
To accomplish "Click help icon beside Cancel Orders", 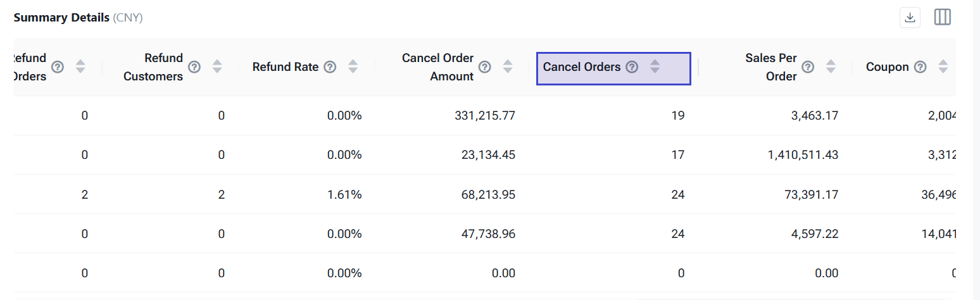I will tap(632, 67).
